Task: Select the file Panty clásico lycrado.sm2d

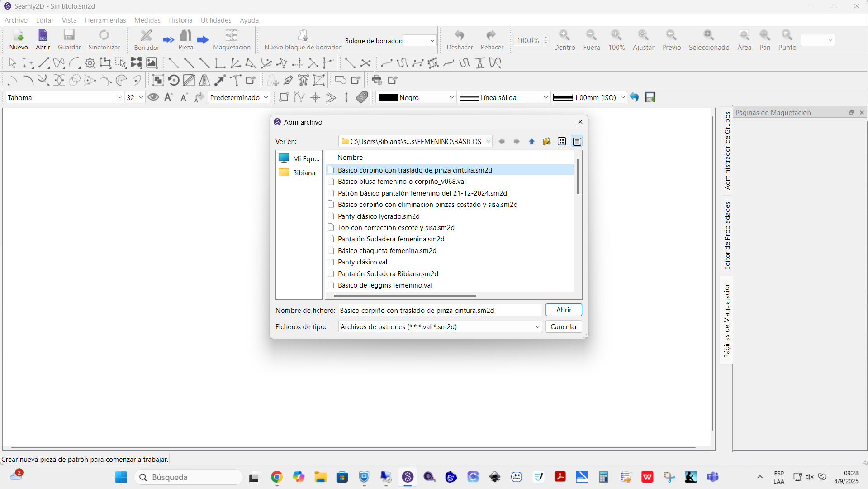Action: pos(379,216)
